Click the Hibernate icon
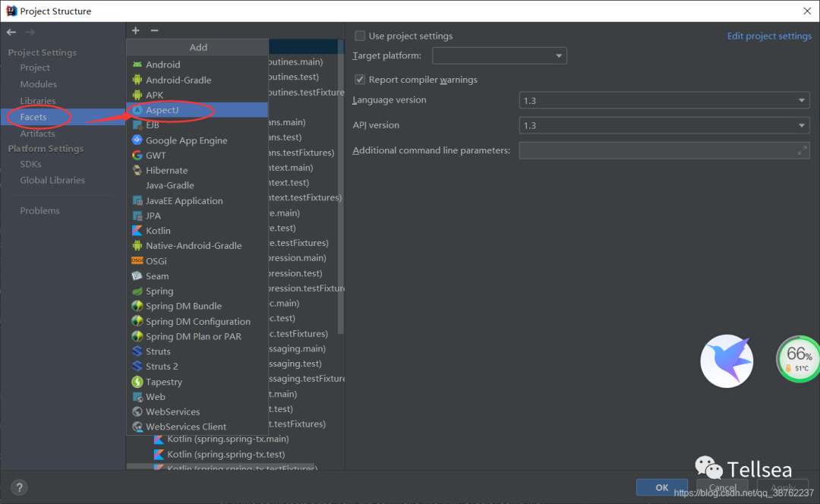The image size is (820, 504). [137, 171]
